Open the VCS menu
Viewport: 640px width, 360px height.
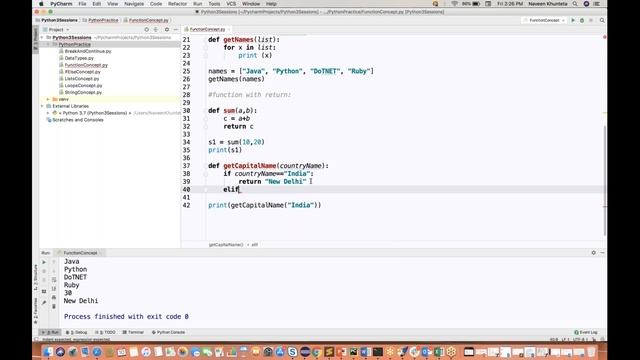tap(231, 4)
